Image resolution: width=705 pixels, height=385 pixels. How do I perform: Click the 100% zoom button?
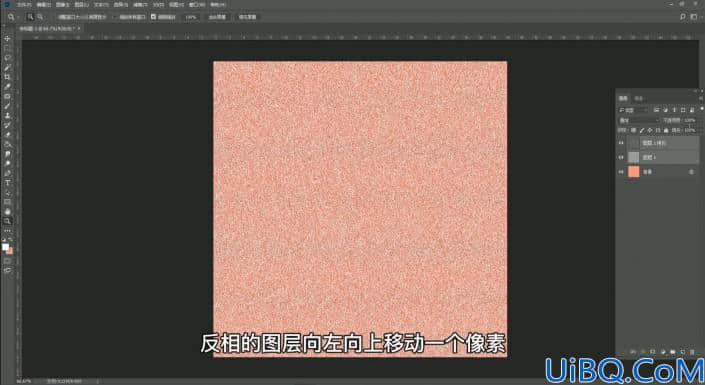click(x=191, y=17)
